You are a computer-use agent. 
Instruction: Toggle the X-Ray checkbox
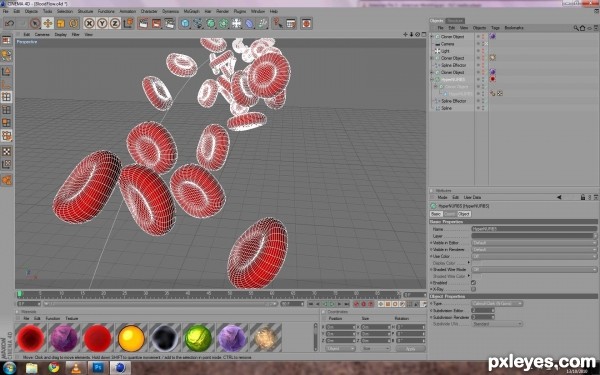coord(473,289)
